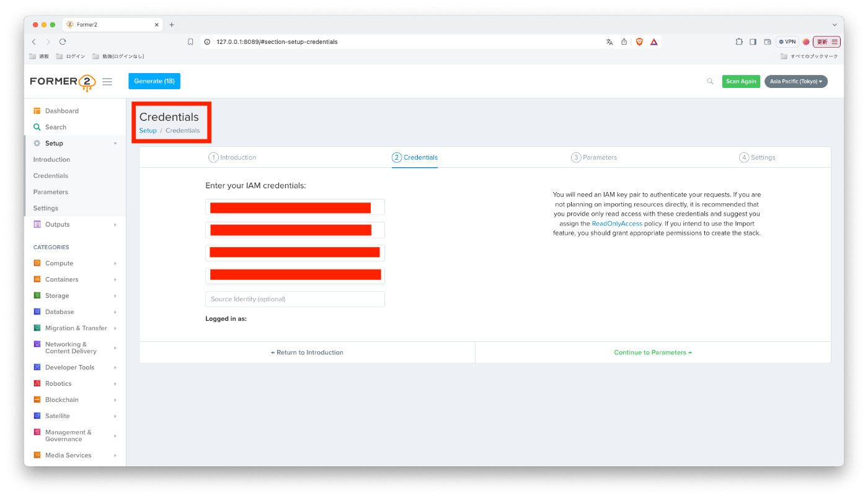Click the Setup breadcrumb link
This screenshot has height=498, width=868.
tap(148, 131)
